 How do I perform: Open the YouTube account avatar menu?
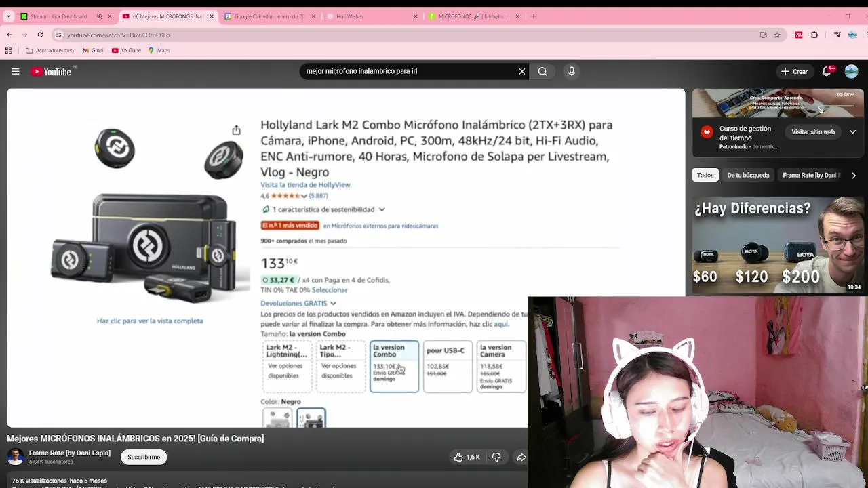[852, 71]
